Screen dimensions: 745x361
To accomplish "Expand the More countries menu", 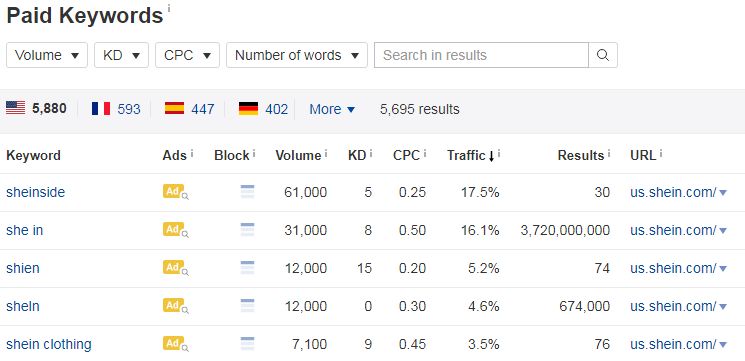I will click(332, 109).
